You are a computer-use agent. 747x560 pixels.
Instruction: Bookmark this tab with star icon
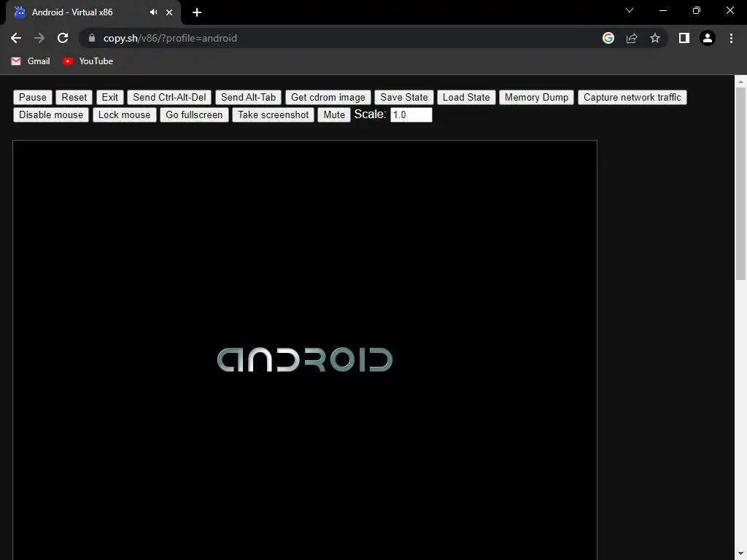click(655, 38)
